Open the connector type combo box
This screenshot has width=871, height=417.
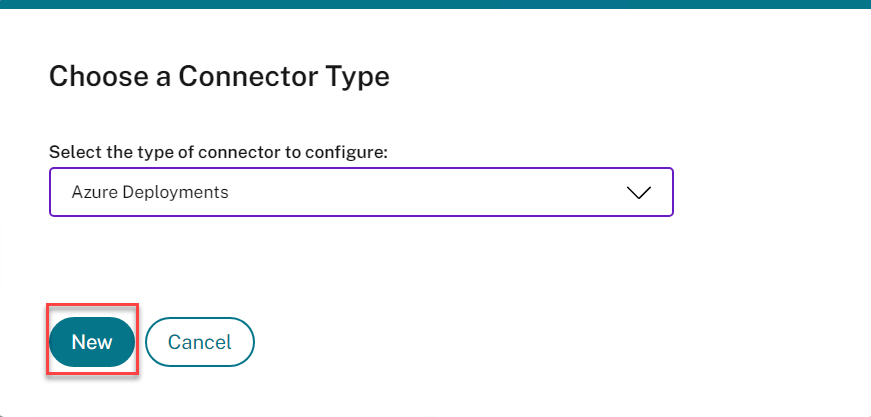(360, 192)
